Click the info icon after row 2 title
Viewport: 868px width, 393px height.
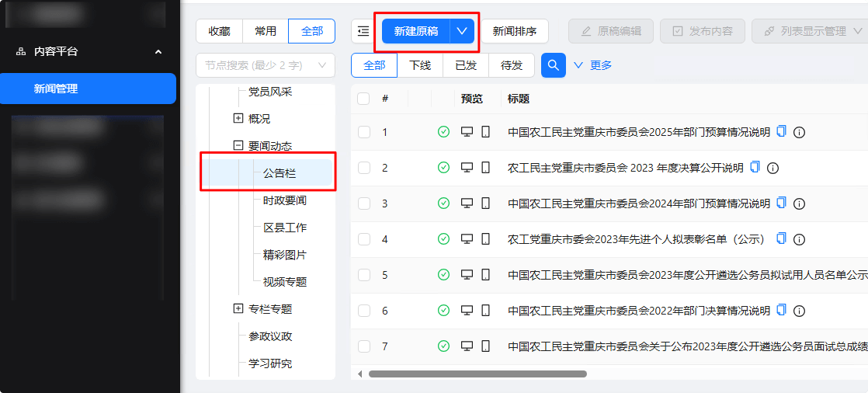click(773, 168)
